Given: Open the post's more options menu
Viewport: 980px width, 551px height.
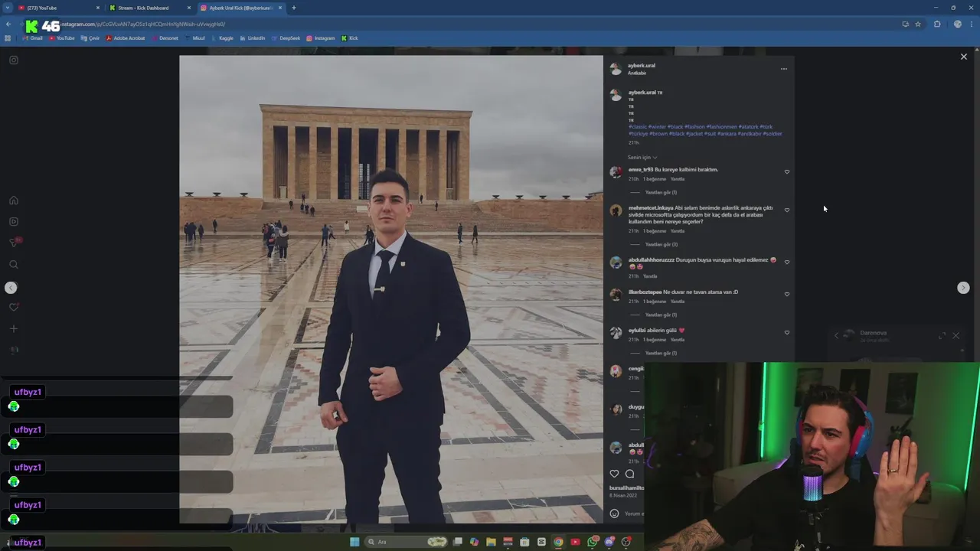Looking at the screenshot, I should [x=783, y=69].
